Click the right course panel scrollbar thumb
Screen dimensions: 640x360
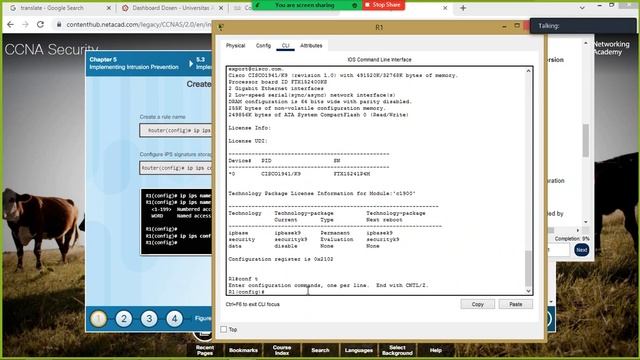click(x=586, y=140)
